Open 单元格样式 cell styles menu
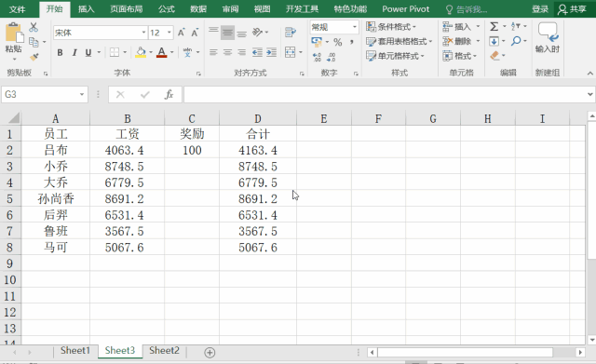The image size is (596, 364). pyautogui.click(x=395, y=56)
